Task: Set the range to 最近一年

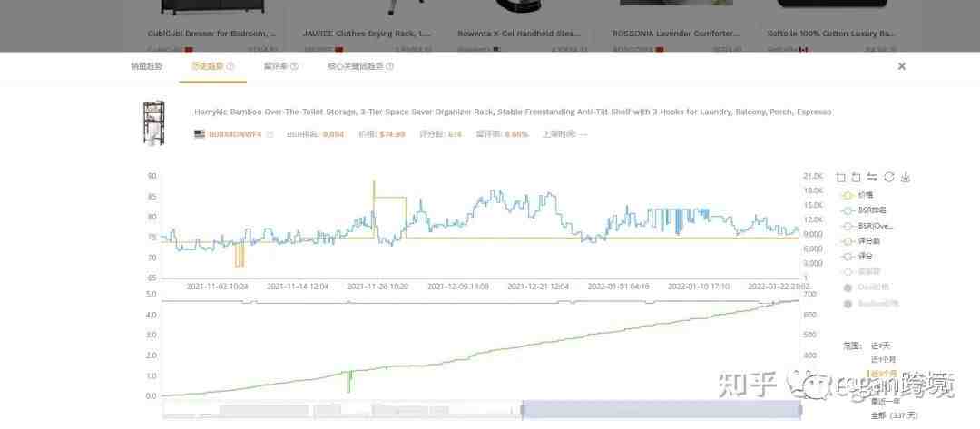Action: (887, 402)
